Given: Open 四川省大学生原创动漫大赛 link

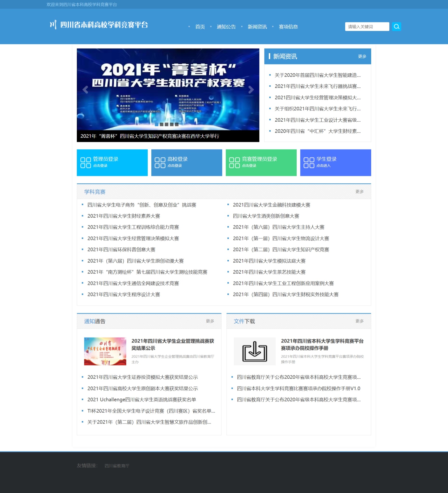Looking at the screenshot, I should click(135, 261).
